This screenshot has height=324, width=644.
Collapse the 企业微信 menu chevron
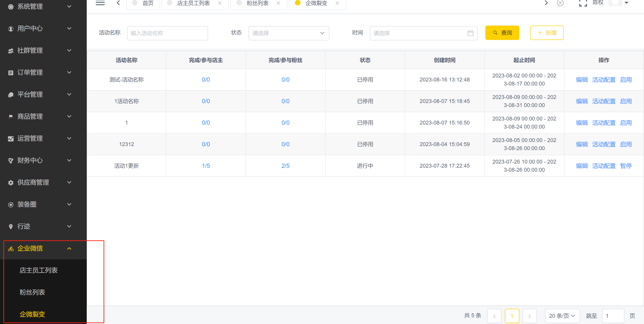click(69, 248)
